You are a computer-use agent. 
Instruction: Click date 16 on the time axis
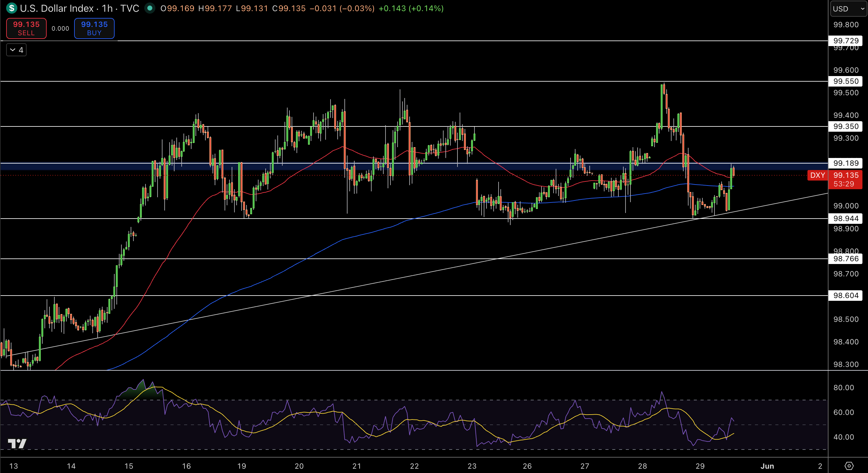(186, 466)
